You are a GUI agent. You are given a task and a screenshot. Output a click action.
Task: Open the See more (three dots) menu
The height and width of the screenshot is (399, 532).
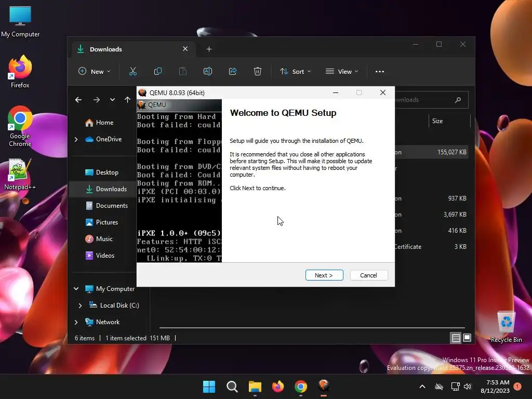tap(380, 72)
